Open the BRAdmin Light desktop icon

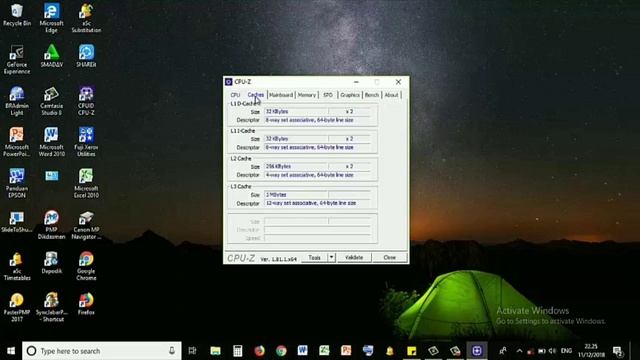(x=17, y=101)
